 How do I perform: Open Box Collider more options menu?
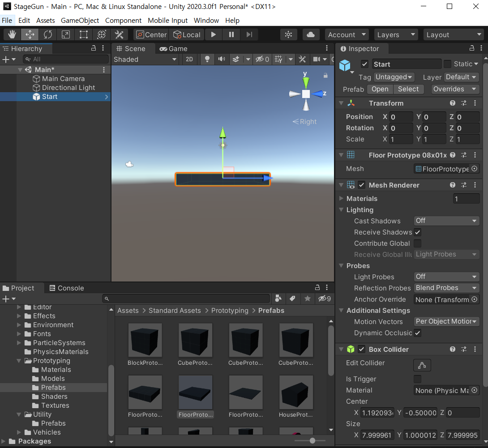[x=475, y=349]
